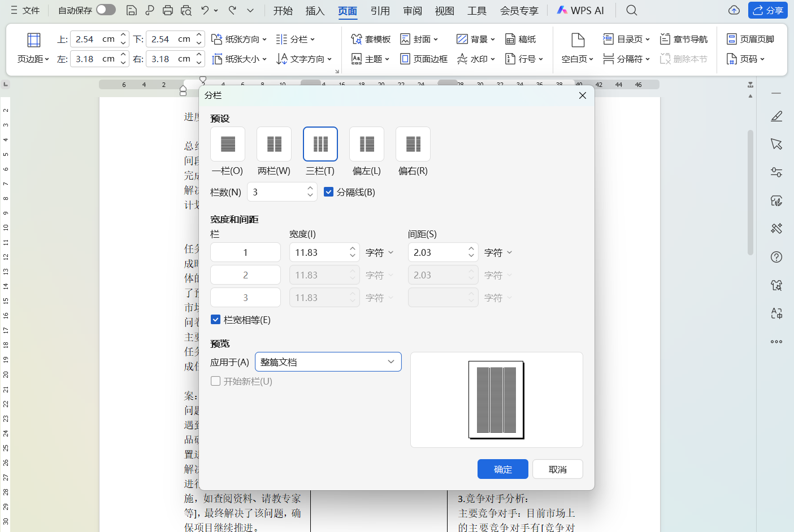
Task: Choose the 偏右 right-weighted column preset
Action: [x=413, y=144]
